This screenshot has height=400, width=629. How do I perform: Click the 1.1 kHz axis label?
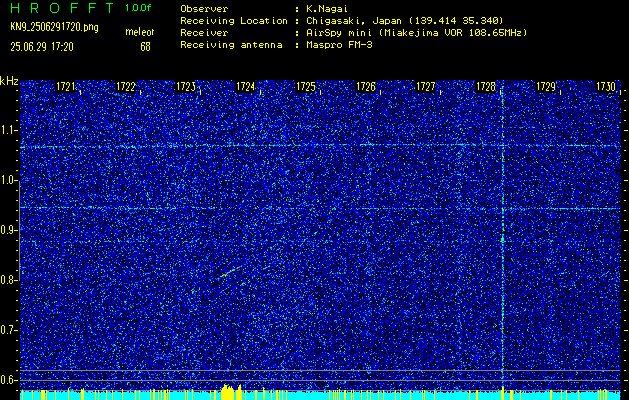coord(8,130)
